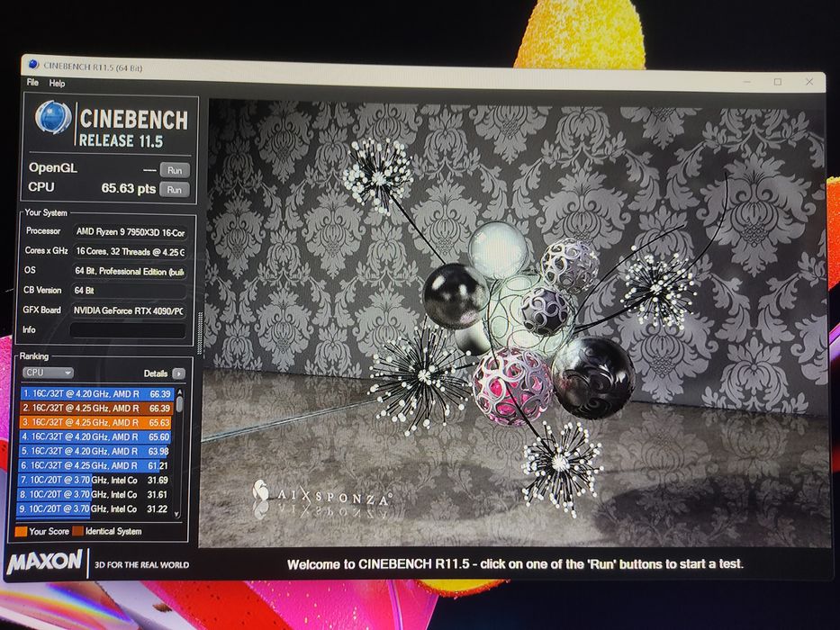
Task: Click the ranking list scroll up arrow
Action: pyautogui.click(x=179, y=391)
